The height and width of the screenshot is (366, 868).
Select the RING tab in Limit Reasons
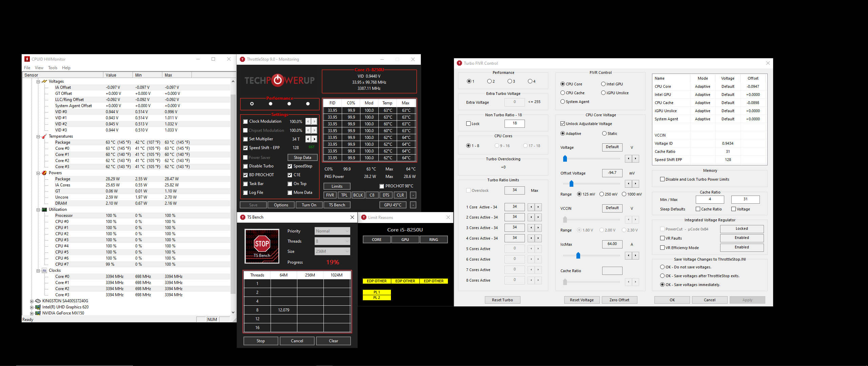click(x=434, y=240)
